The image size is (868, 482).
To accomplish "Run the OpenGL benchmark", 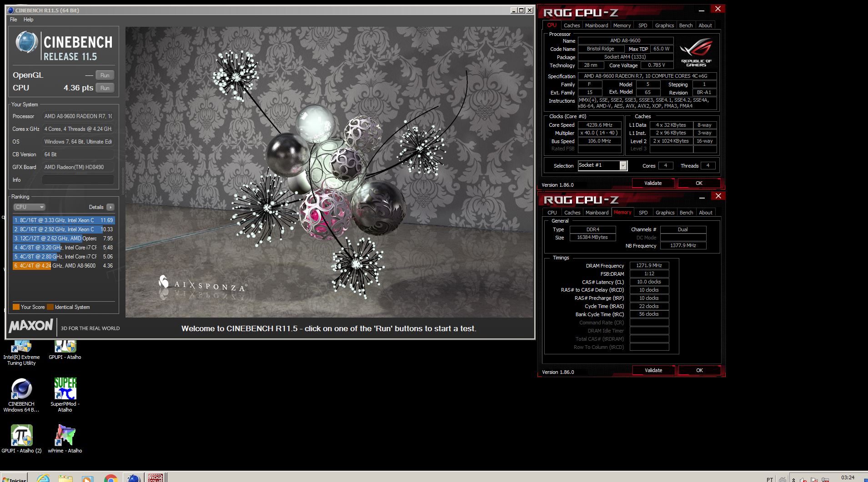I will click(105, 75).
